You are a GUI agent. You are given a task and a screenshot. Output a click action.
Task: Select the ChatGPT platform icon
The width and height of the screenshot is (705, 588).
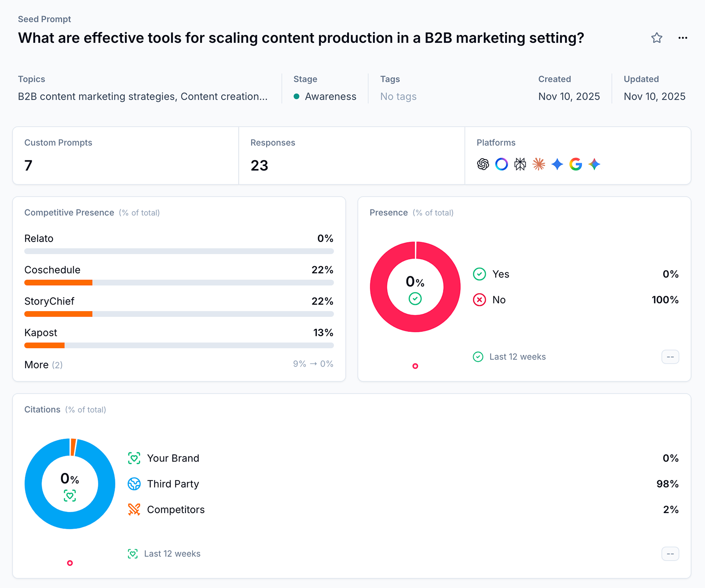pos(483,164)
